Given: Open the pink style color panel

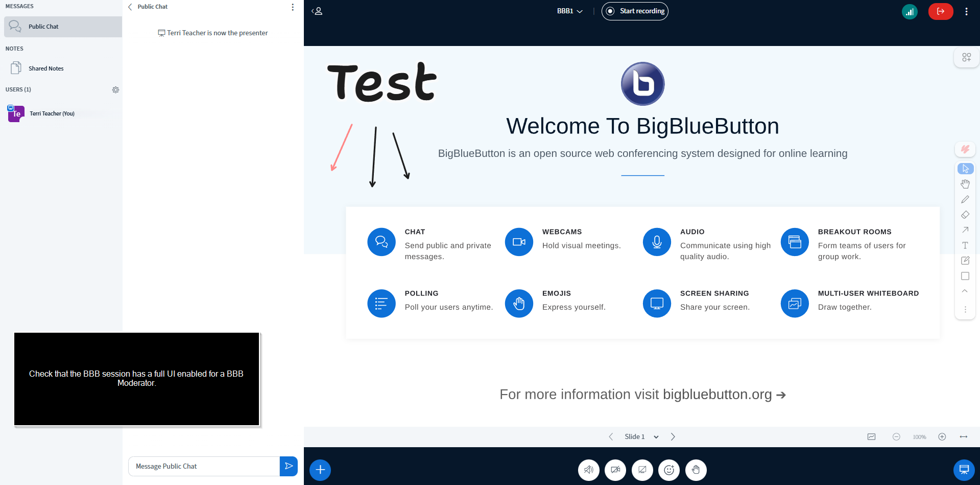Looking at the screenshot, I should tap(965, 149).
